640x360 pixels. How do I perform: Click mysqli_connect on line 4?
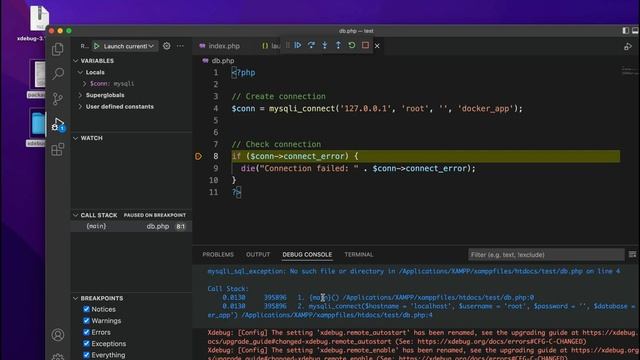[302, 109]
